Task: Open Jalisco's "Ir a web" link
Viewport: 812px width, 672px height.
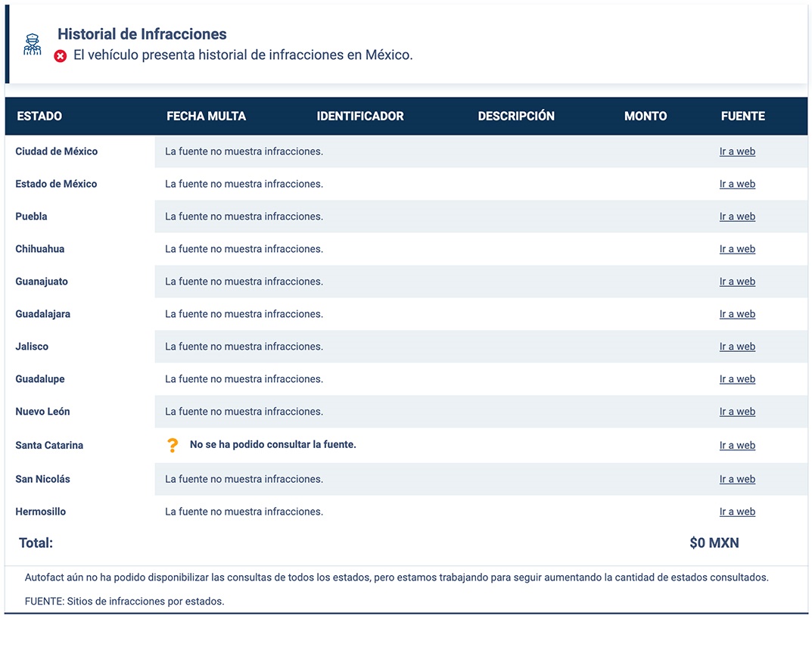Action: (x=737, y=346)
